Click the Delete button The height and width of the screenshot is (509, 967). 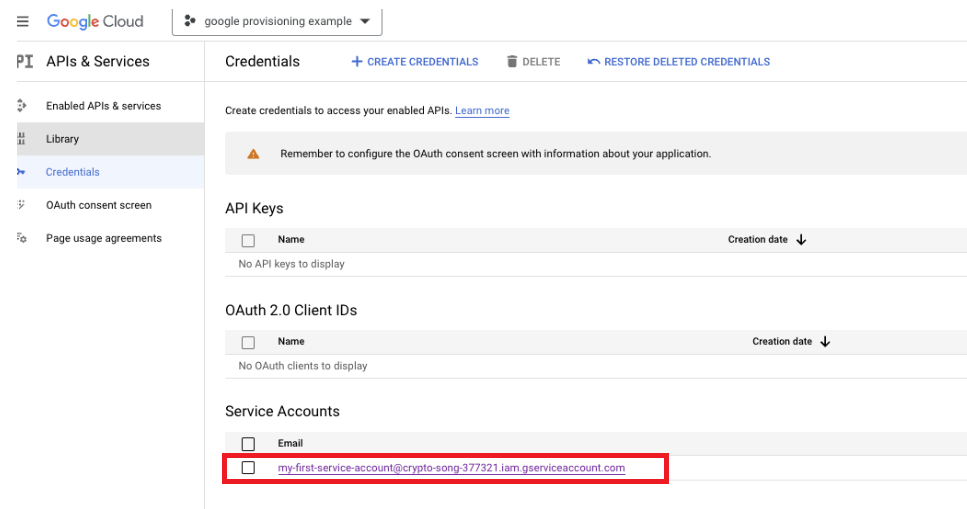pos(533,62)
